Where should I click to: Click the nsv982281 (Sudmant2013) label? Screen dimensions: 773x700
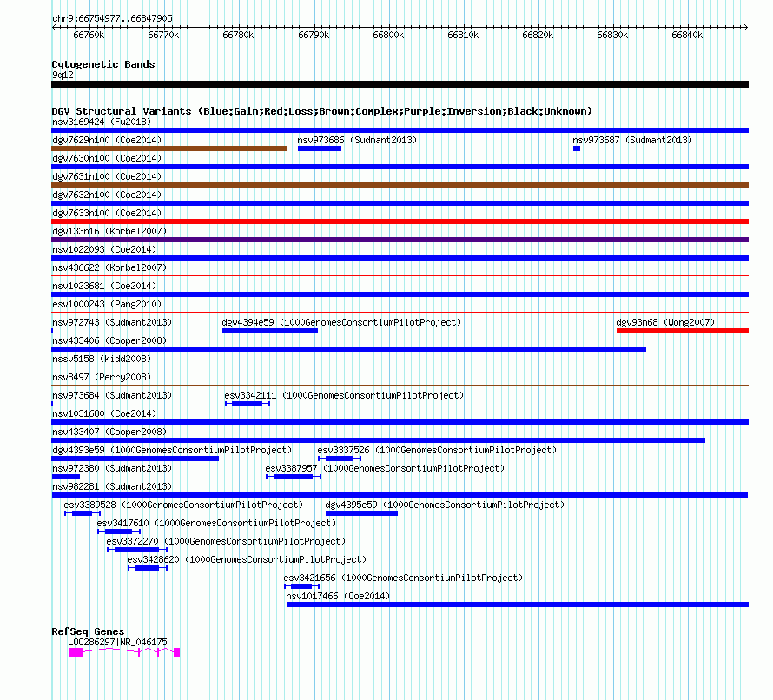112,486
